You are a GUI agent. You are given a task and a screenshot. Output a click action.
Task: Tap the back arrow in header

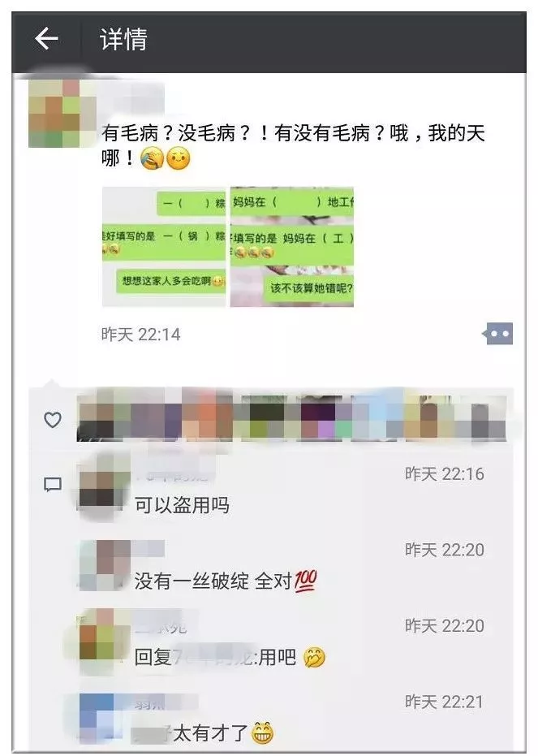pos(46,39)
